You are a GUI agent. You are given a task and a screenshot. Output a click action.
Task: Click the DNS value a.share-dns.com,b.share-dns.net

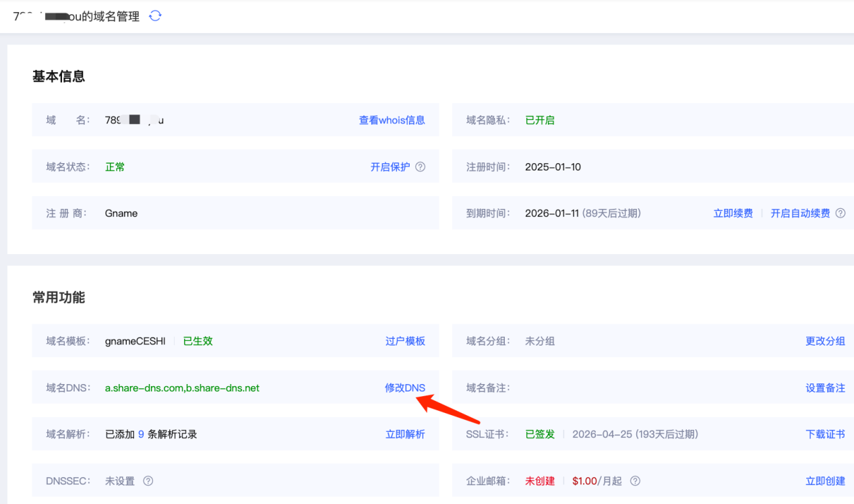182,388
